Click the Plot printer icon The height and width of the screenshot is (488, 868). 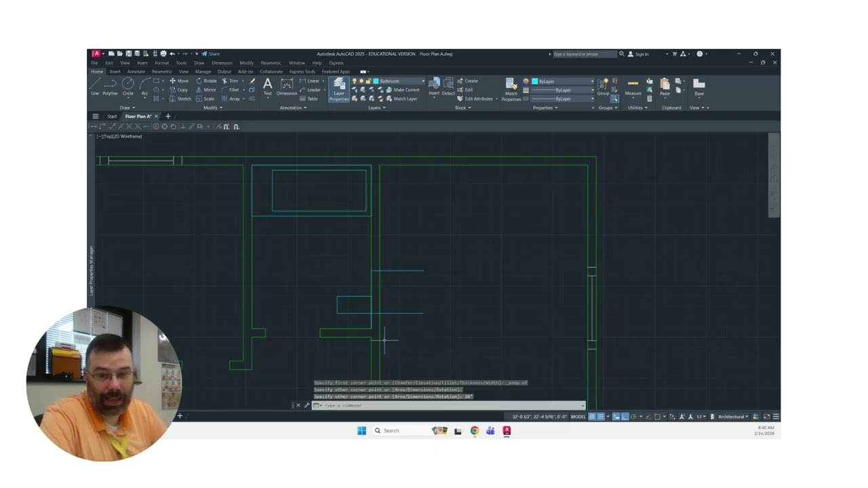[x=163, y=54]
